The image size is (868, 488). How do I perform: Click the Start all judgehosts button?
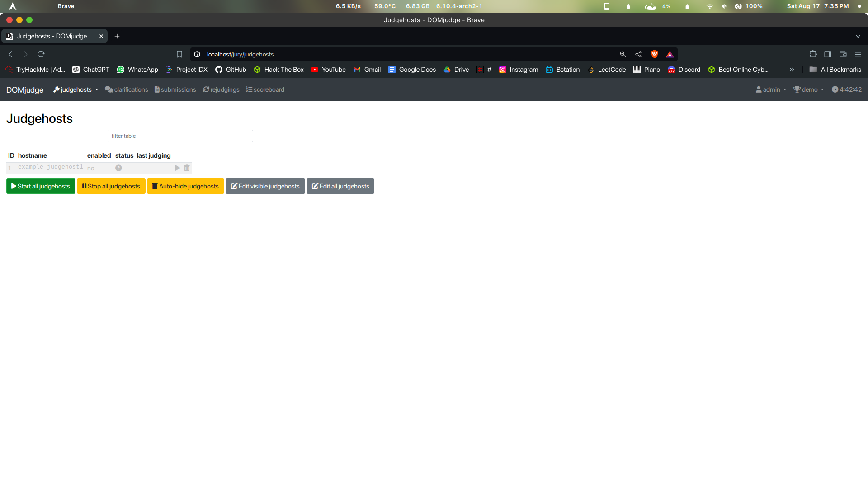click(x=40, y=185)
